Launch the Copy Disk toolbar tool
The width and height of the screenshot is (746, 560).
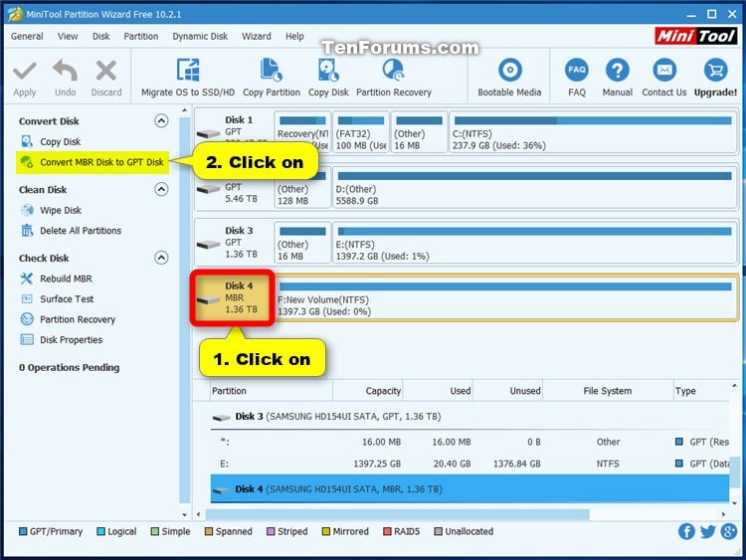click(328, 78)
